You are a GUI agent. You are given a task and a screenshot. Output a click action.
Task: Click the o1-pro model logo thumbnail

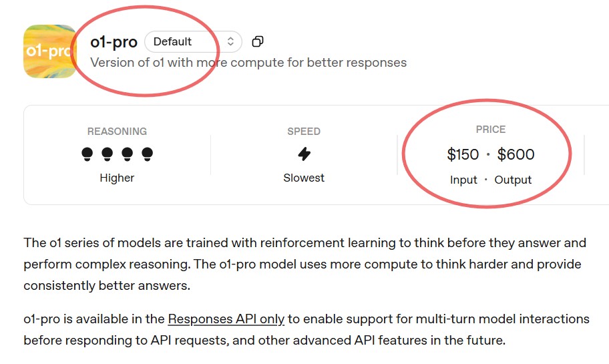tap(50, 51)
